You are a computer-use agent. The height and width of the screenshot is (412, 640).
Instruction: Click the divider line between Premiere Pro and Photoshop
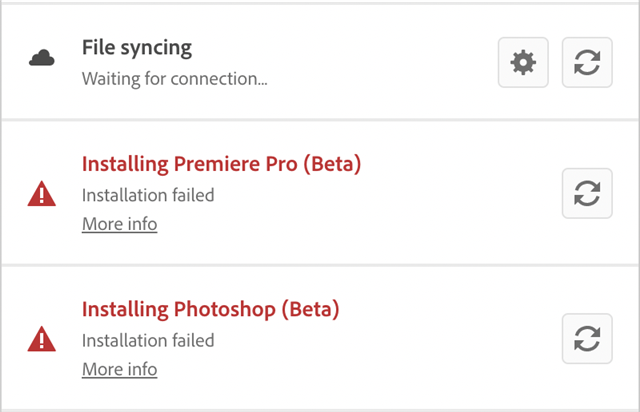320,265
